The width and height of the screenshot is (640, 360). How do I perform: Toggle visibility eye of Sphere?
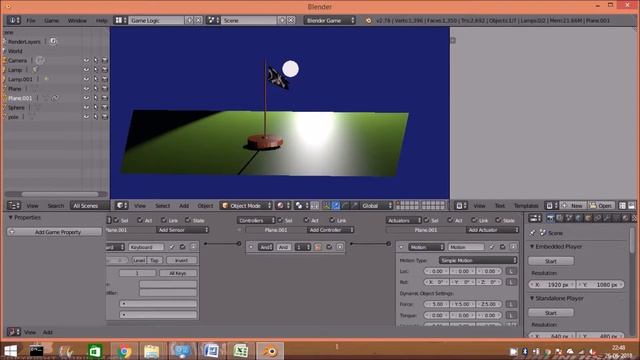pyautogui.click(x=86, y=107)
